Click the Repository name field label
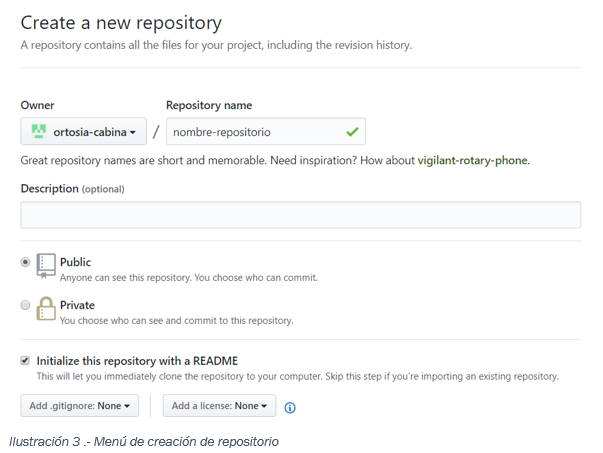The width and height of the screenshot is (603, 453). 209,105
